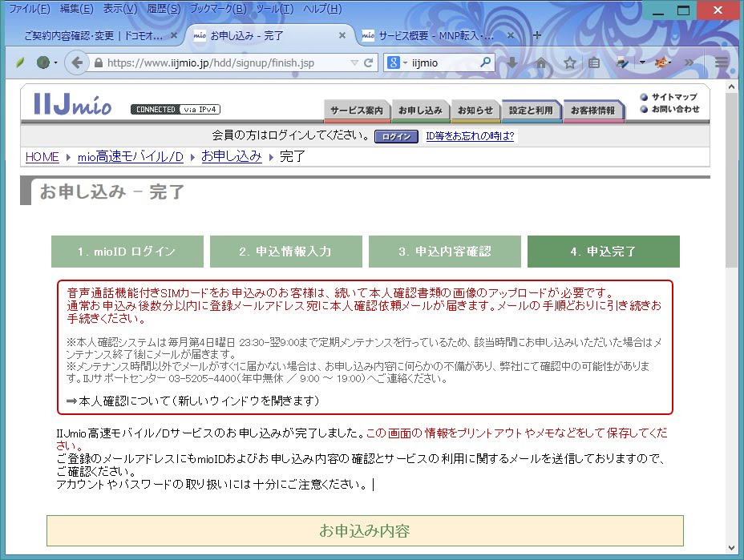This screenshot has height=560, width=744.
Task: Show more toolbar items via double chevron
Action: [x=689, y=62]
